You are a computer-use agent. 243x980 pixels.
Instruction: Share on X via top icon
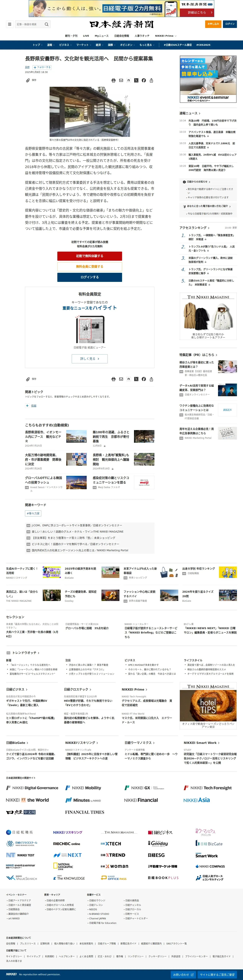(x=136, y=80)
